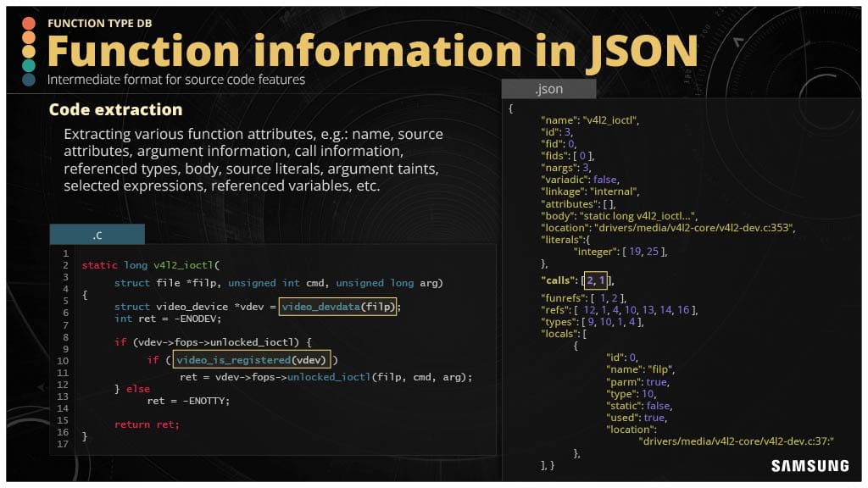Click the struct file *filp parameter line
Screen dimensions: 868x488
tap(278, 283)
